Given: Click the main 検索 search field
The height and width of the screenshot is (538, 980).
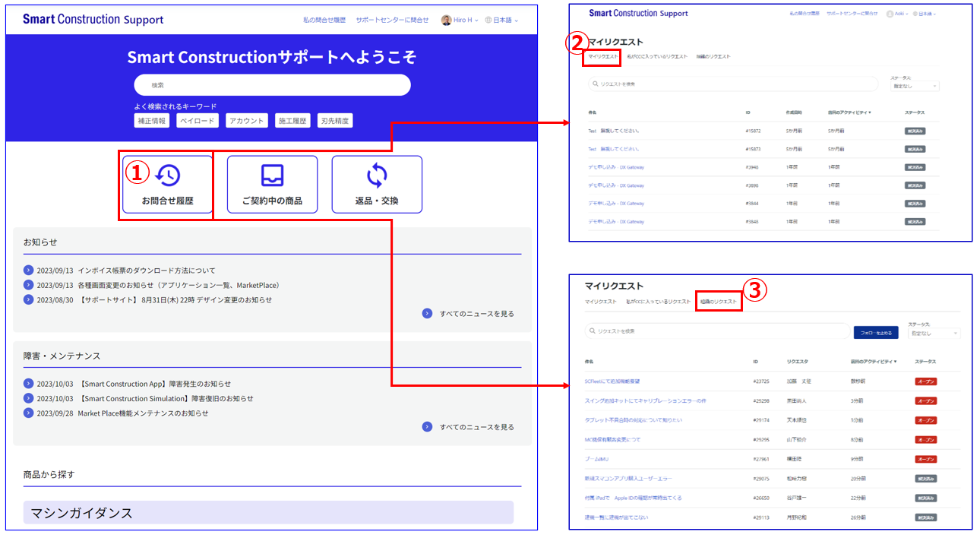Looking at the screenshot, I should click(x=272, y=85).
